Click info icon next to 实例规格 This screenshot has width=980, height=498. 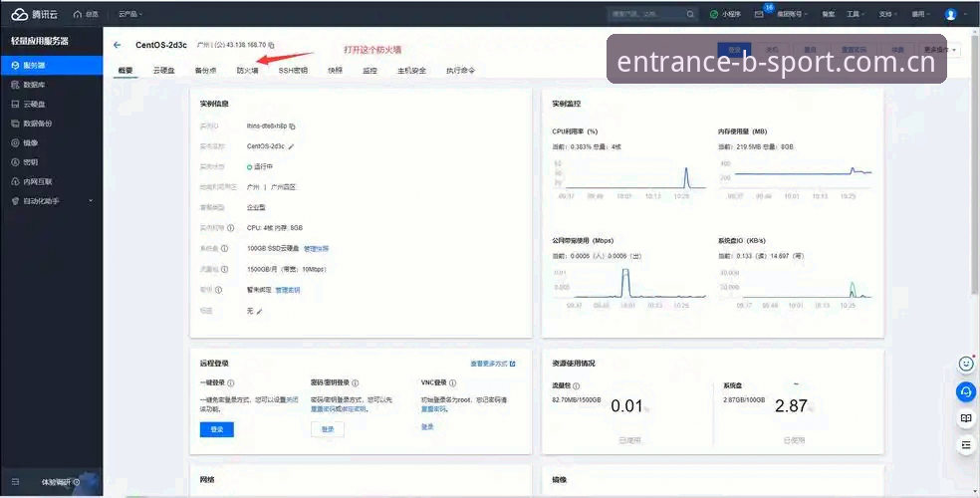[x=231, y=228]
